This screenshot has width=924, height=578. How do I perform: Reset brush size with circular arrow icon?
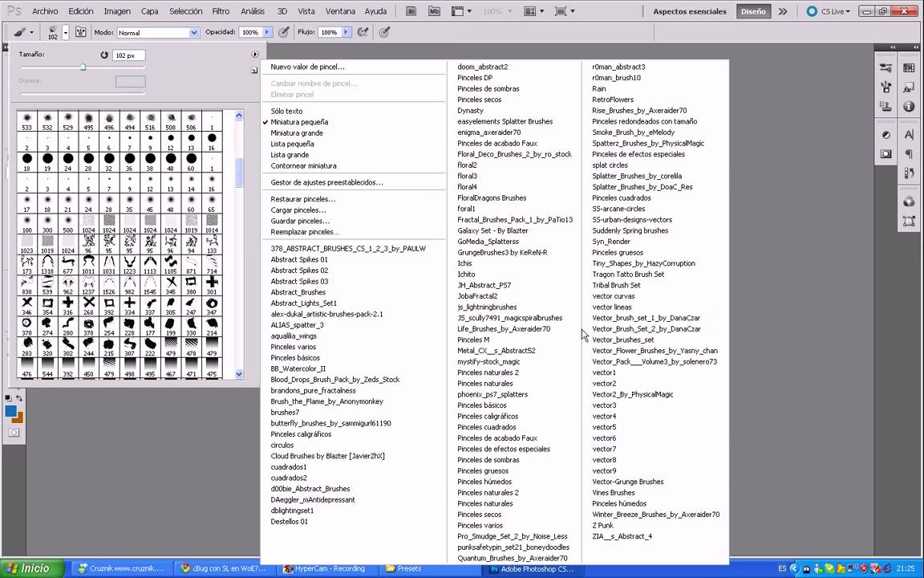104,55
